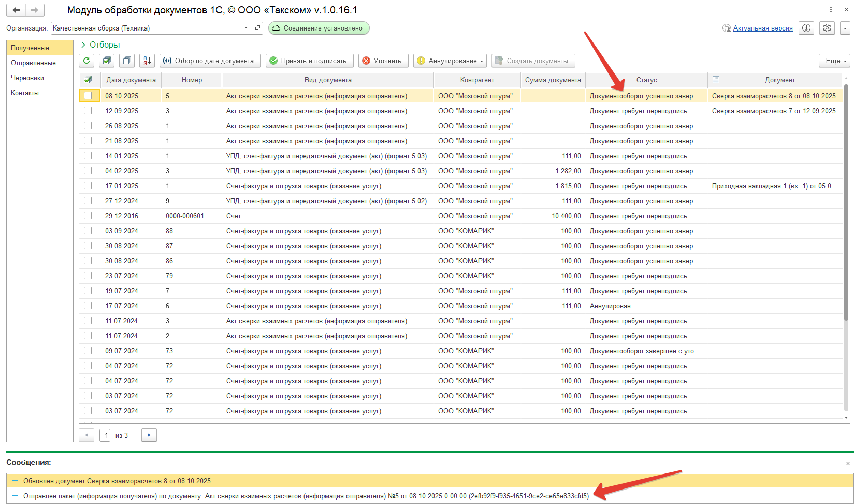
Task: Check the box for document dated 08.10.2025
Action: coord(88,96)
